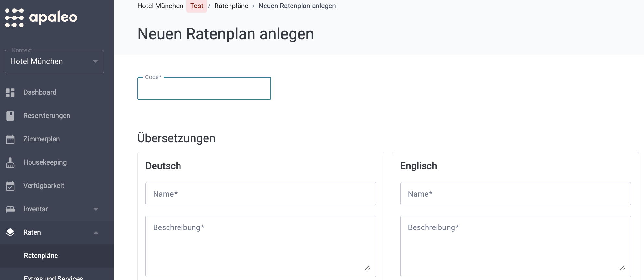Click the Raten layers icon
This screenshot has width=644, height=280.
click(10, 232)
